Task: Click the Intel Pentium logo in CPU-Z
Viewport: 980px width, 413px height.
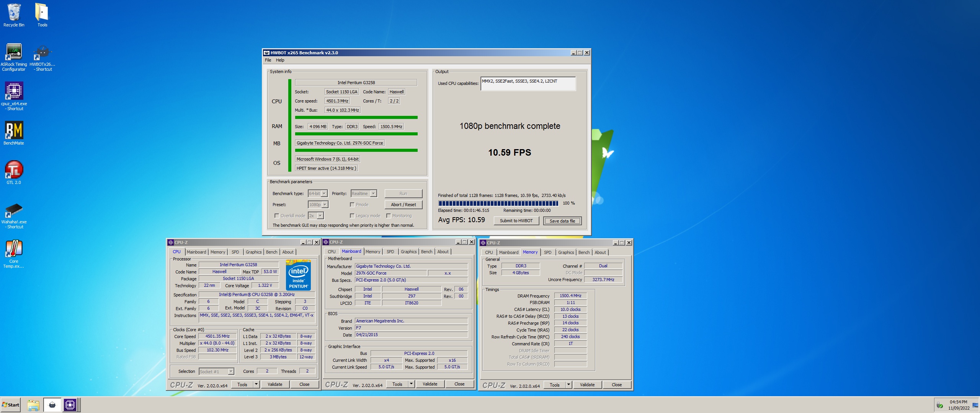Action: [298, 275]
